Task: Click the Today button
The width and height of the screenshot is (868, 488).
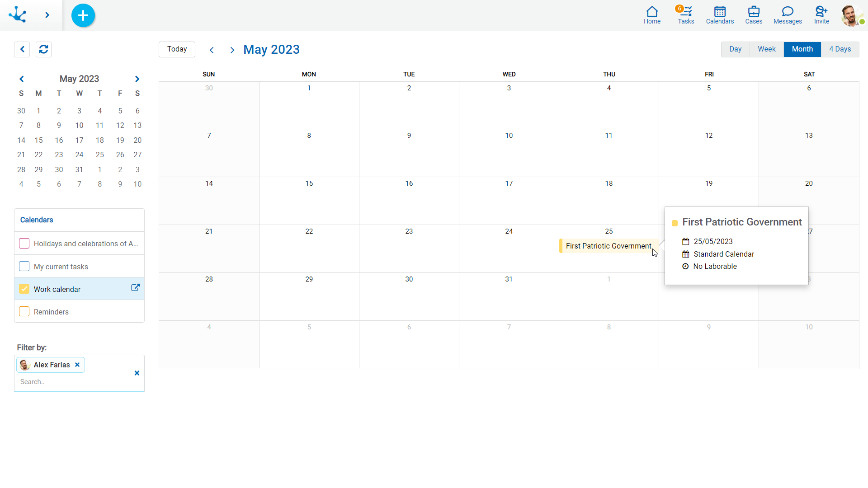Action: pos(177,49)
